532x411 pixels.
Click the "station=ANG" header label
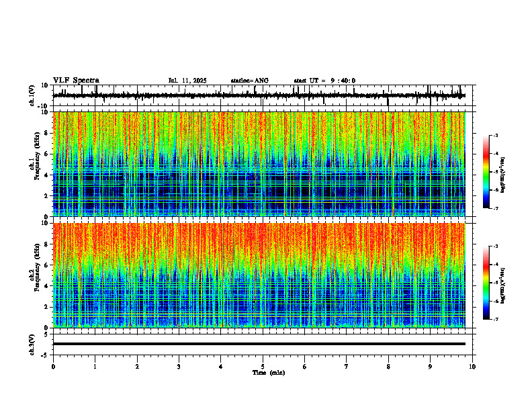(x=249, y=81)
